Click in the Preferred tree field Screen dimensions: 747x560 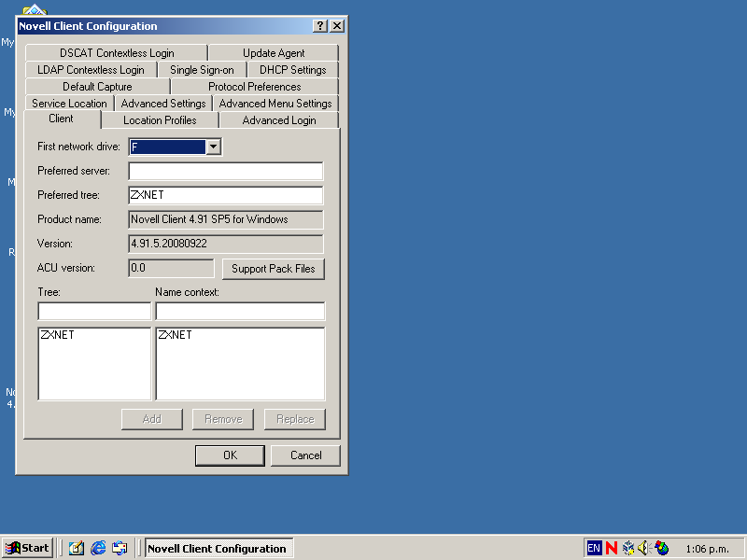226,195
